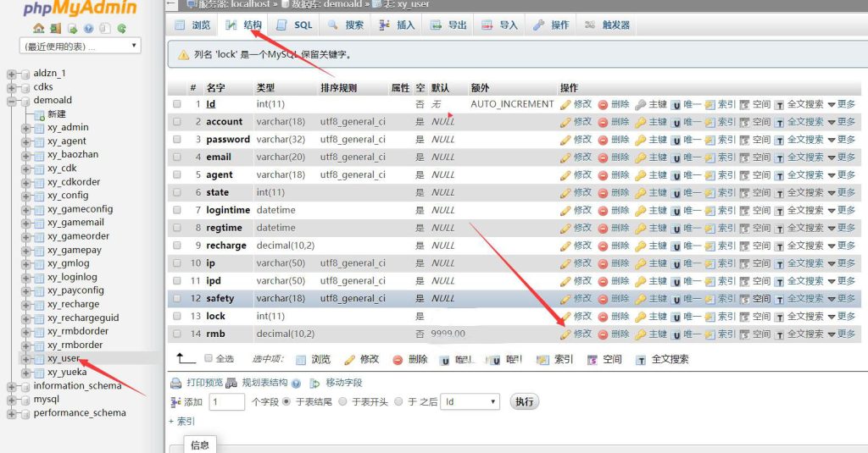This screenshot has width=868, height=453.
Task: Expand the information_schema database node
Action: [x=11, y=387]
